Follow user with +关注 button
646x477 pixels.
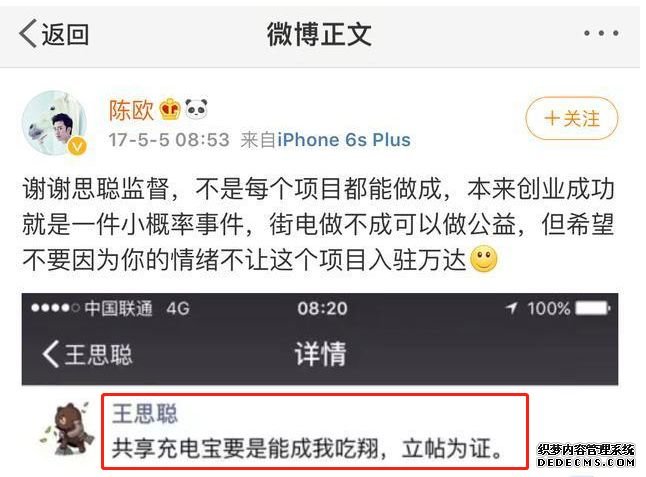pyautogui.click(x=572, y=119)
